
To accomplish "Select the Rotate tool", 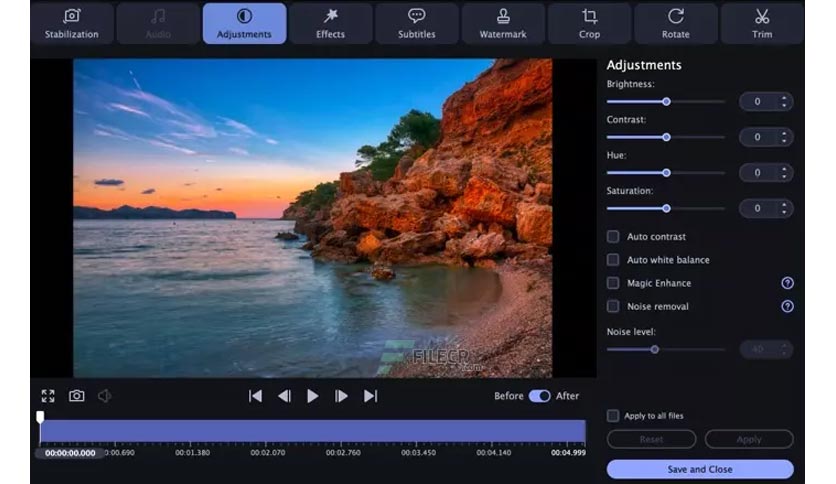I will [675, 24].
